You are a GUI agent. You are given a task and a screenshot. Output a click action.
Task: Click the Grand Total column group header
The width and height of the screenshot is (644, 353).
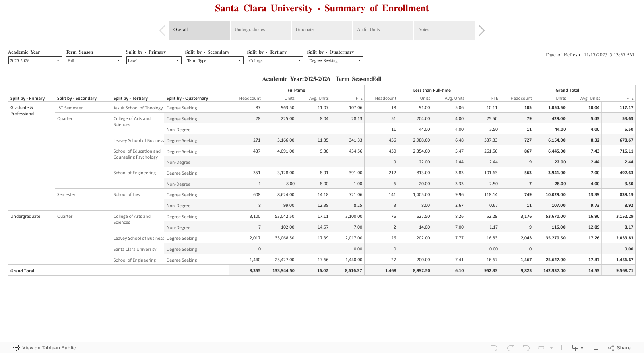(x=568, y=90)
